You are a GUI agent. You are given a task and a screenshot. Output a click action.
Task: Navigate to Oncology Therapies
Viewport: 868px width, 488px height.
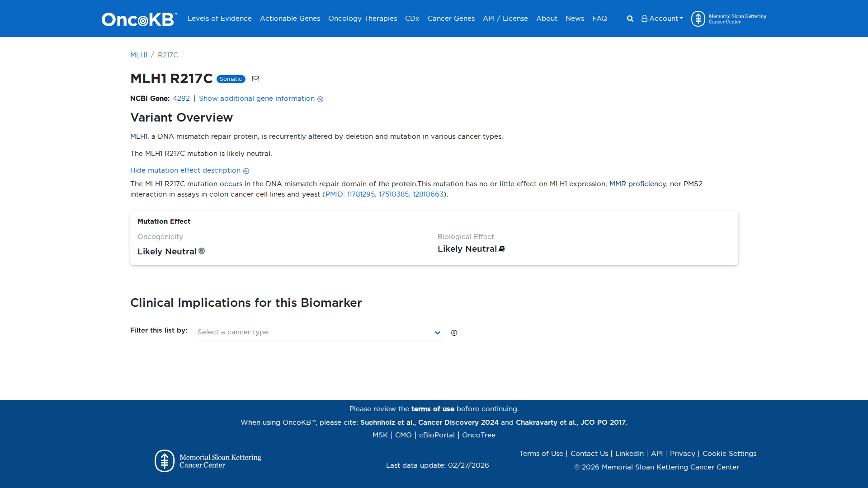[x=362, y=19]
